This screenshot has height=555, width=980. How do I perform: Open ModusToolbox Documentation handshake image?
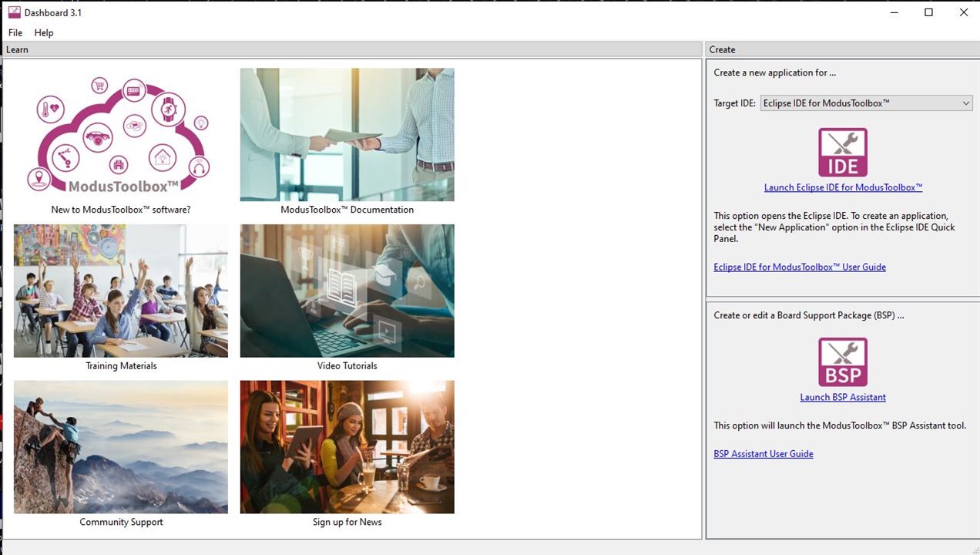tap(347, 135)
